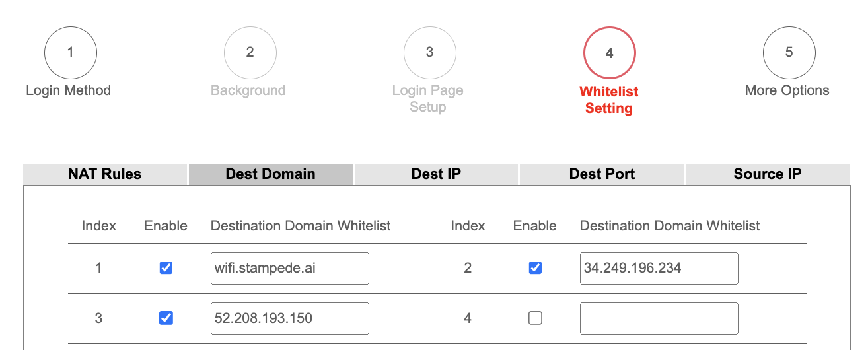868x350 pixels.
Task: Toggle the Enable checkbox for index 3
Action: click(166, 318)
